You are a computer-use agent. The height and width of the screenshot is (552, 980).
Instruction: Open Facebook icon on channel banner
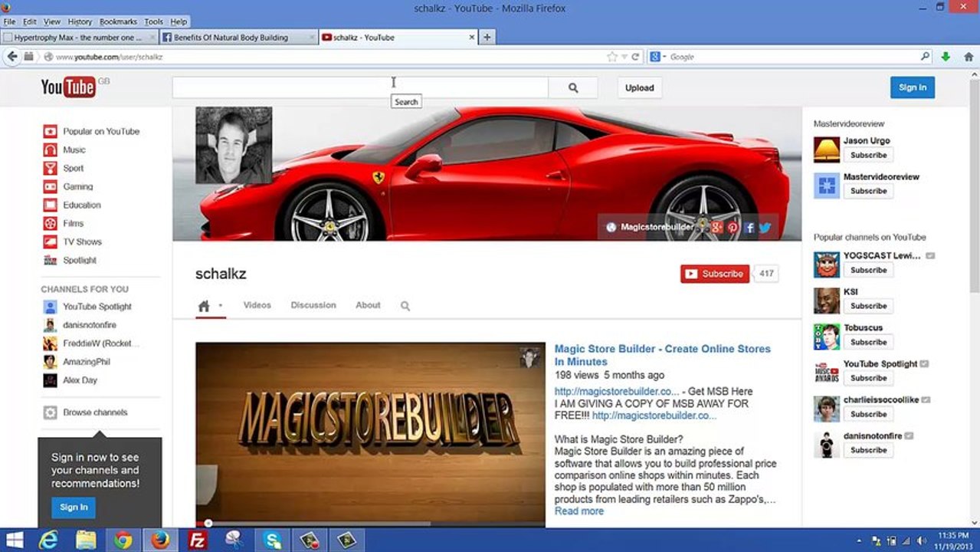[749, 227]
